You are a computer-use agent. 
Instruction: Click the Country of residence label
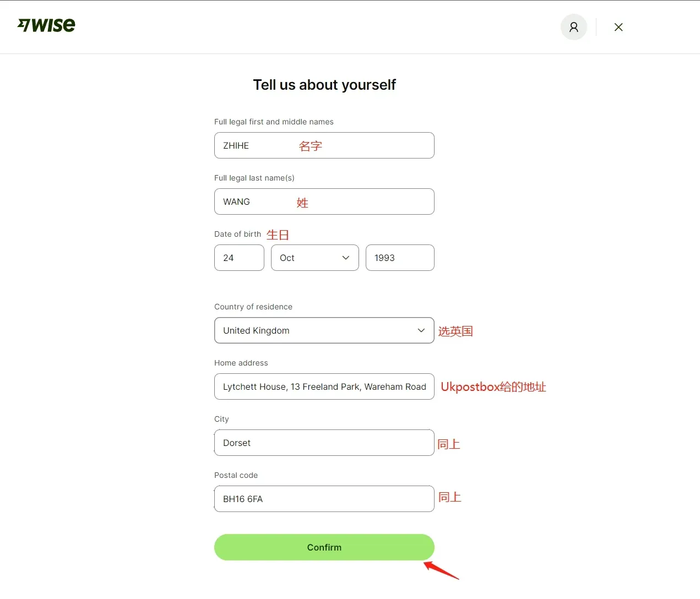(253, 307)
